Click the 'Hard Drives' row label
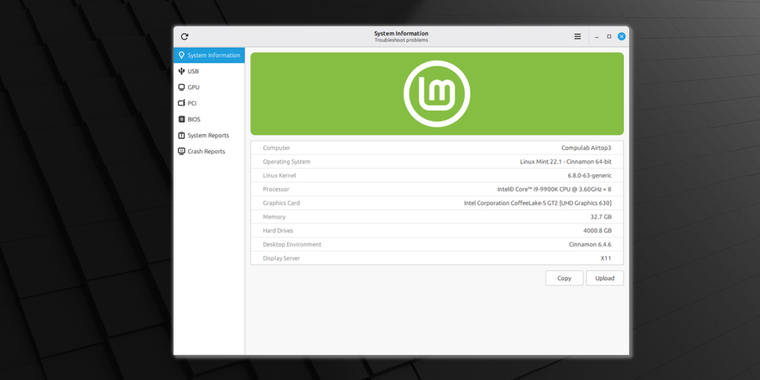Screen dimensions: 760x380 (x=278, y=231)
